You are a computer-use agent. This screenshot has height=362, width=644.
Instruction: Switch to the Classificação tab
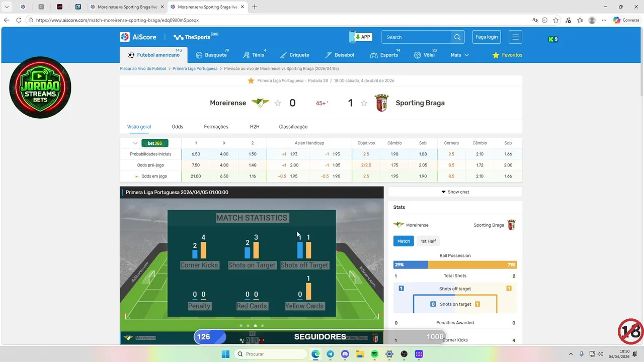click(293, 127)
